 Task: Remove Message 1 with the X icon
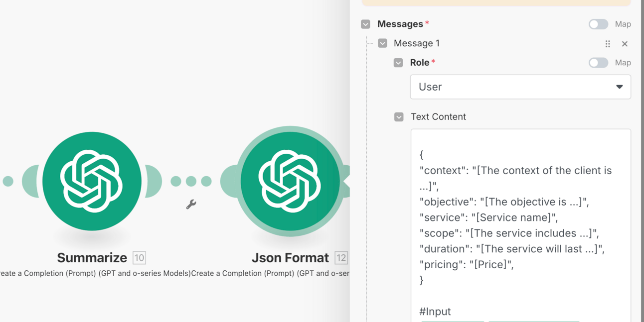click(625, 44)
